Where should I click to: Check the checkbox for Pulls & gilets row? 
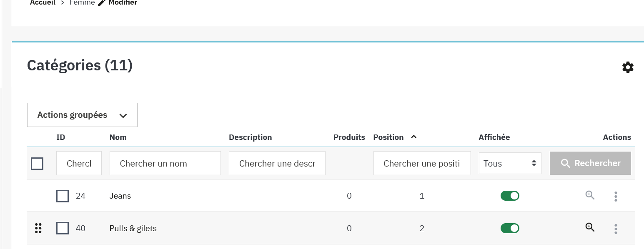click(x=63, y=228)
